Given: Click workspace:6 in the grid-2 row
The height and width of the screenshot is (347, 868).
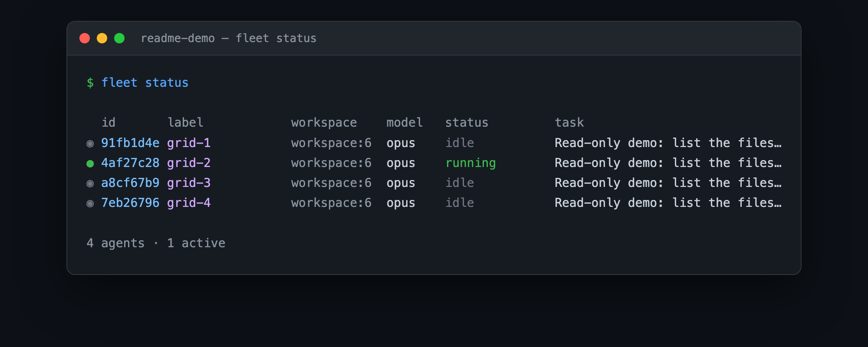Looking at the screenshot, I should pyautogui.click(x=332, y=163).
